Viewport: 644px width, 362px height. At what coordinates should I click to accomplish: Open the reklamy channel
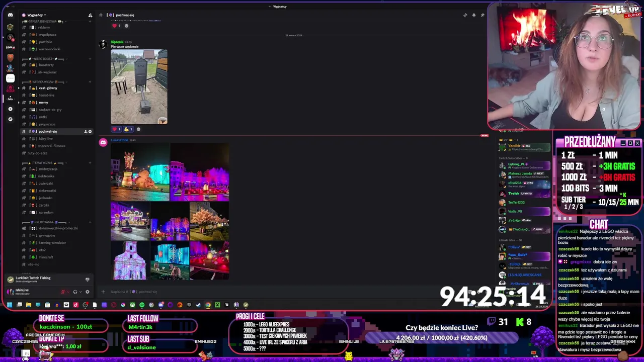pyautogui.click(x=57, y=28)
